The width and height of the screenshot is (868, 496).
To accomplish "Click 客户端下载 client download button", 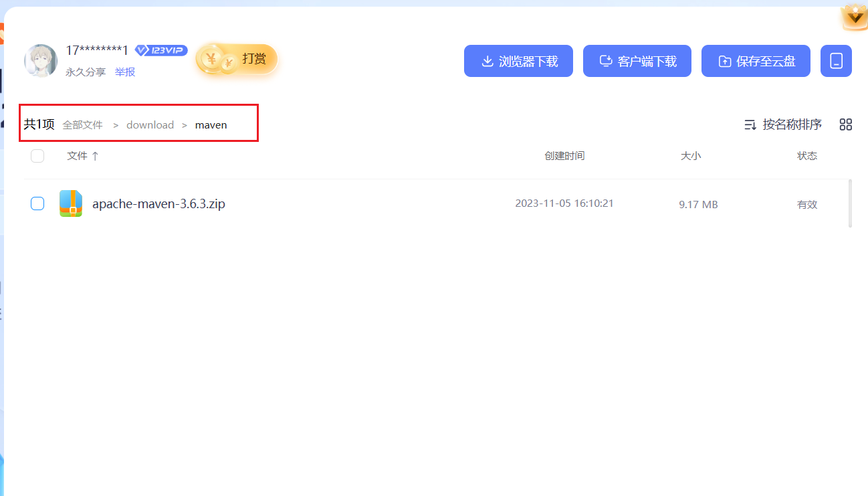I will pos(637,62).
